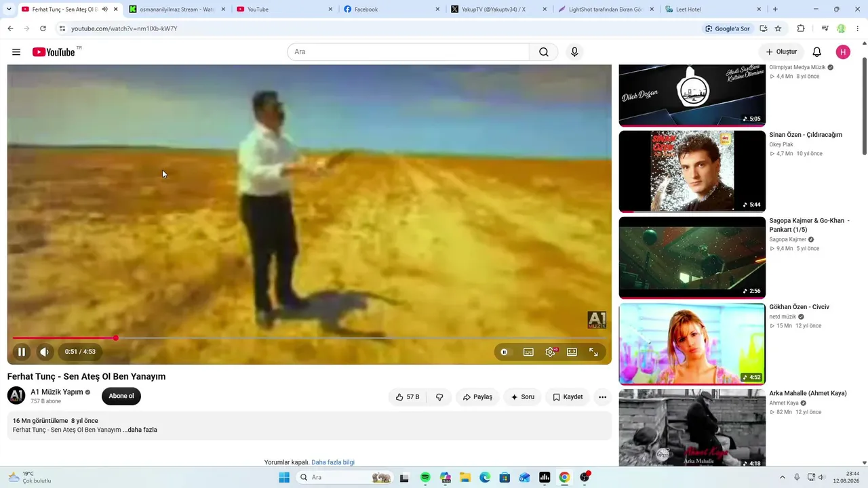Go back to the previous page
The height and width of the screenshot is (488, 868).
point(10,28)
